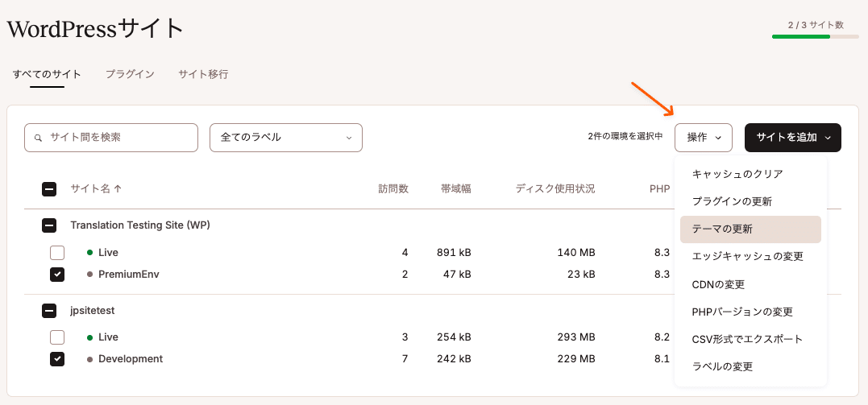Image resolution: width=868 pixels, height=405 pixels.
Task: Click the 293 MB disk usage value
Action: pyautogui.click(x=576, y=337)
